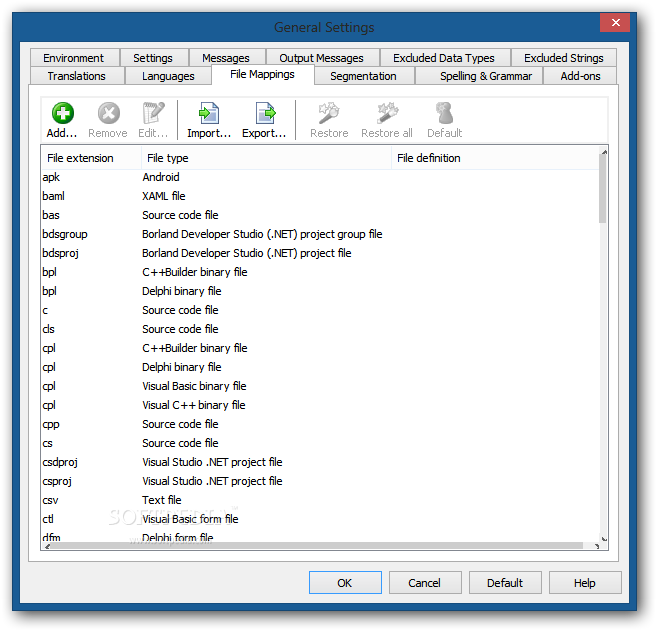
Task: Click the Restore all wand icon
Action: (x=387, y=113)
